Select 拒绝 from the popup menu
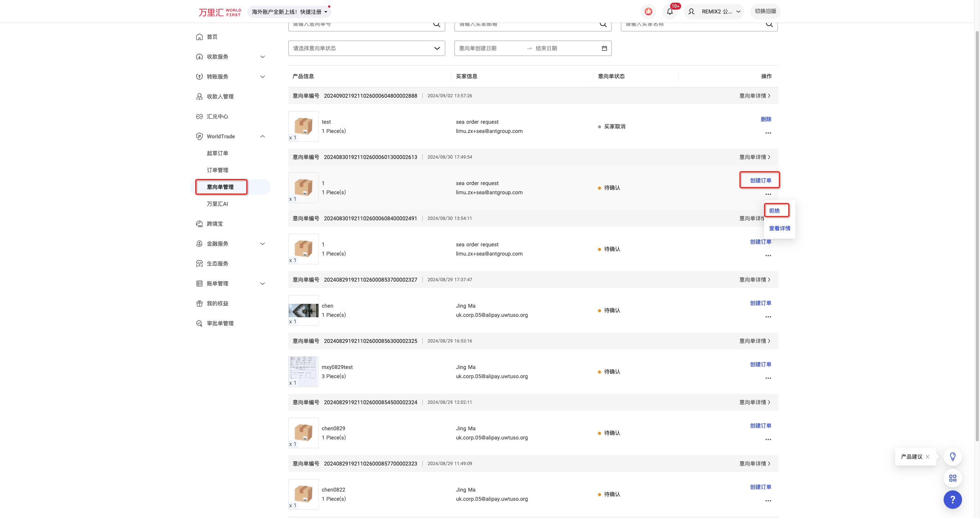 (774, 211)
